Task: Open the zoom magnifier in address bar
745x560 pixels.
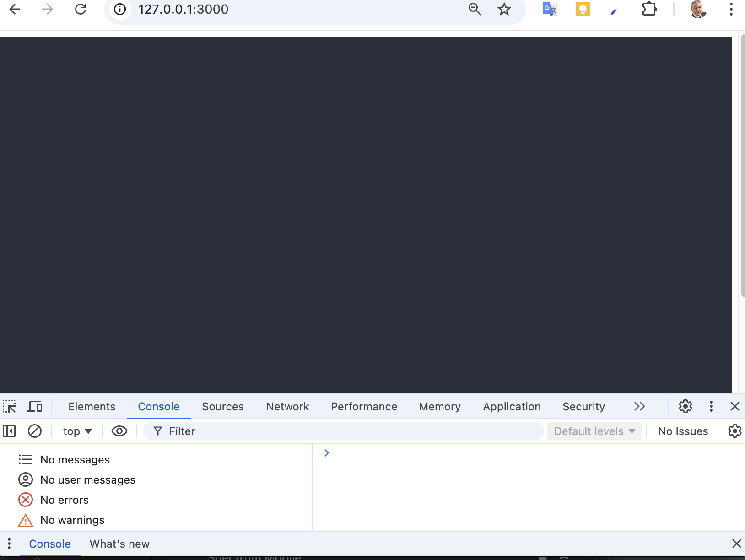Action: [475, 9]
